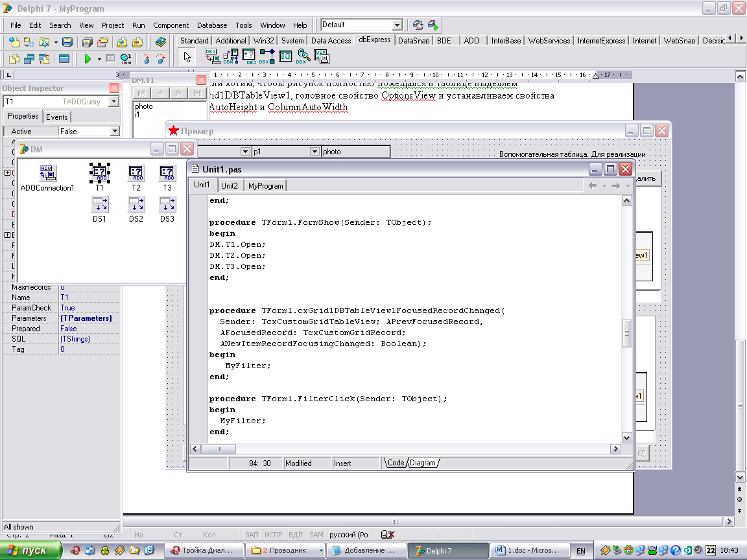Toggle ВДЛ indicator in Word status bar
The width and height of the screenshot is (747, 560).
pyautogui.click(x=296, y=535)
